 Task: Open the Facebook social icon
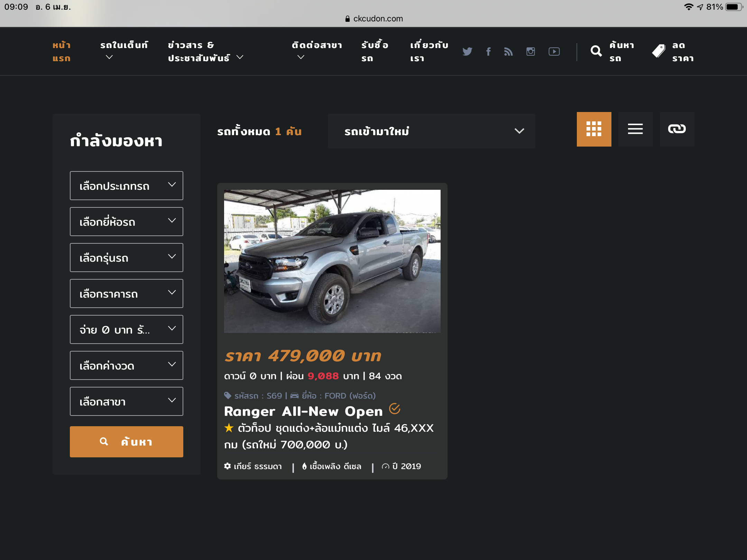click(x=488, y=52)
